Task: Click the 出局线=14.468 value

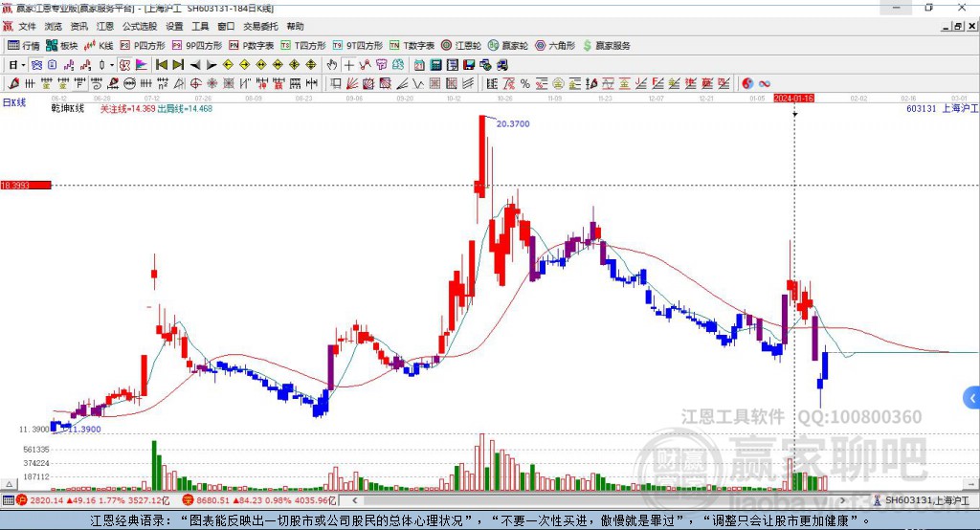Action: [x=185, y=108]
